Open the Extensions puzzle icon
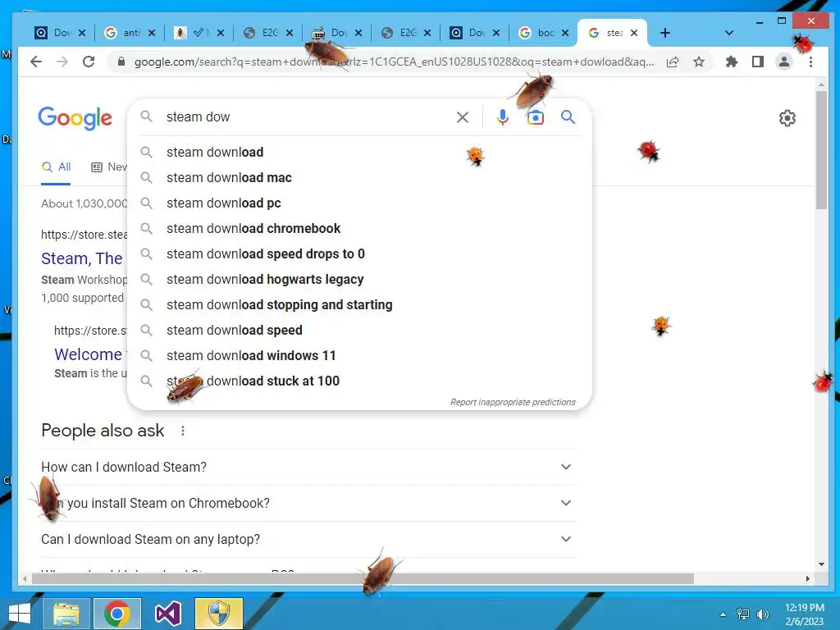840x630 pixels. (731, 62)
